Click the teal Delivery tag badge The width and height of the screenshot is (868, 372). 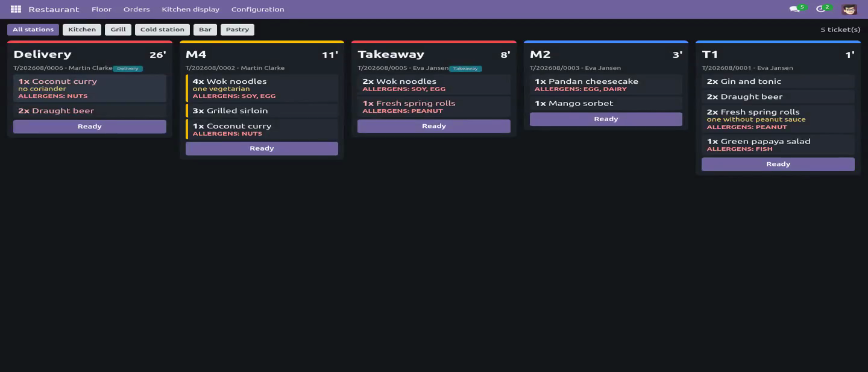[x=128, y=69]
